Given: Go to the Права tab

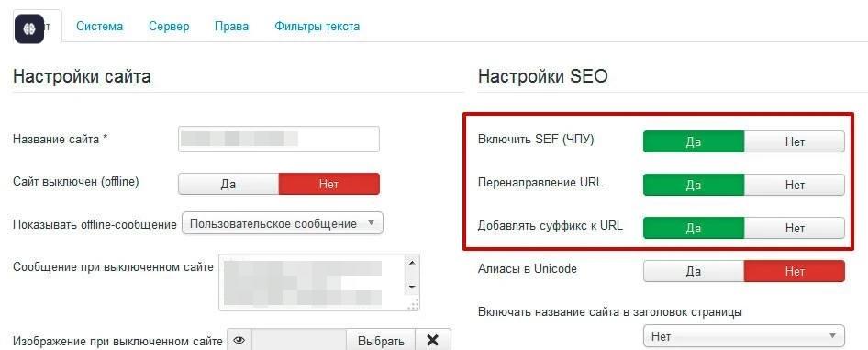Looking at the screenshot, I should 231,27.
